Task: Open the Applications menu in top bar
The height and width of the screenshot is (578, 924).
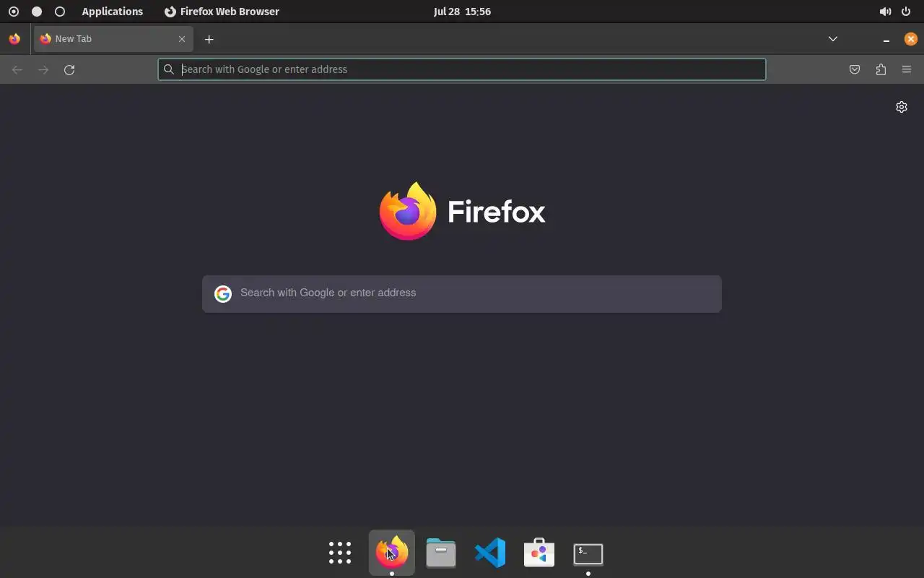Action: [113, 12]
